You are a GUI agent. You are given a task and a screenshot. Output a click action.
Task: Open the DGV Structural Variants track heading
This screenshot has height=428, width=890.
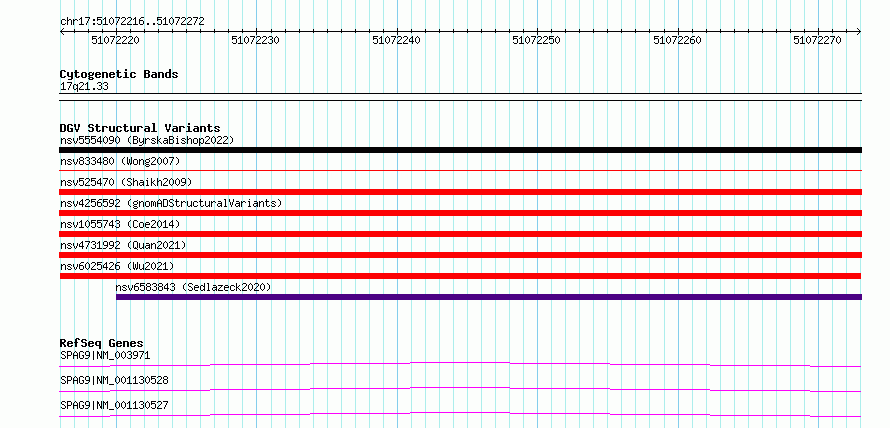(140, 128)
